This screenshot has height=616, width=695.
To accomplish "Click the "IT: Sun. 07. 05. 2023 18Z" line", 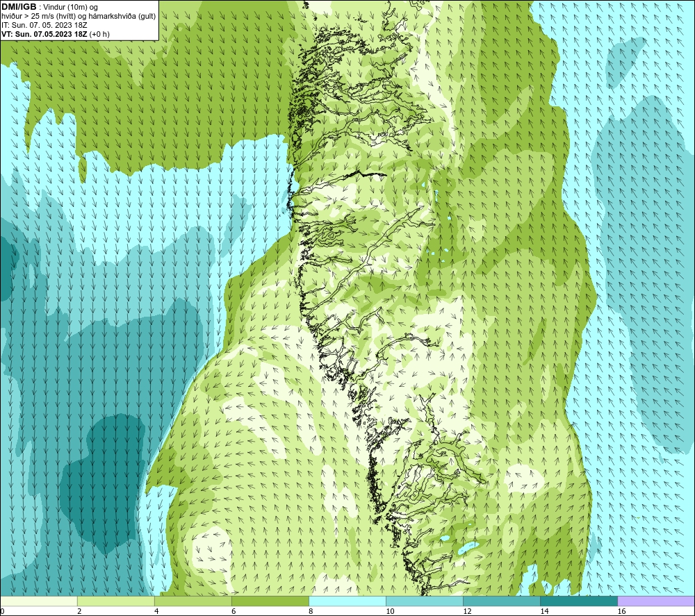I will pos(44,25).
